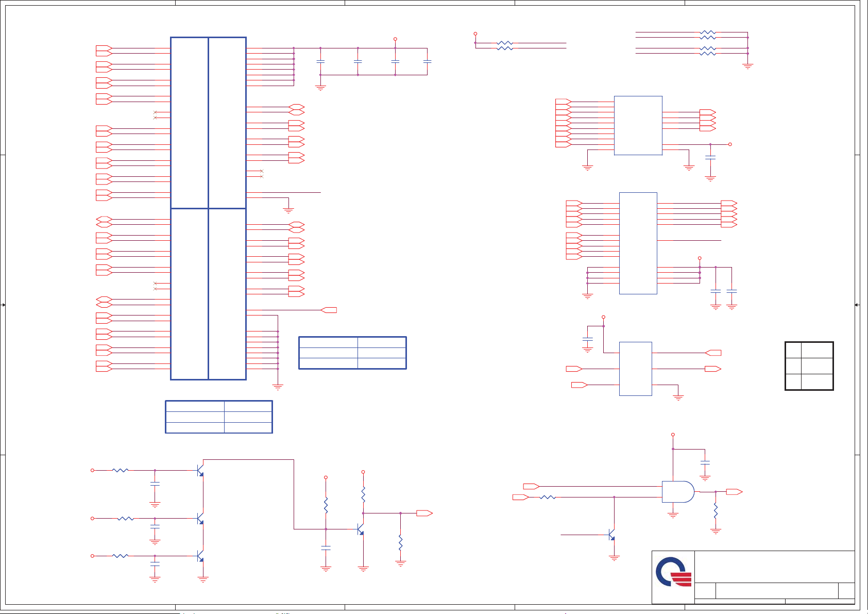The width and height of the screenshot is (868, 614).
Task: Select top transistor in the three-transistor stack
Action: click(x=200, y=471)
